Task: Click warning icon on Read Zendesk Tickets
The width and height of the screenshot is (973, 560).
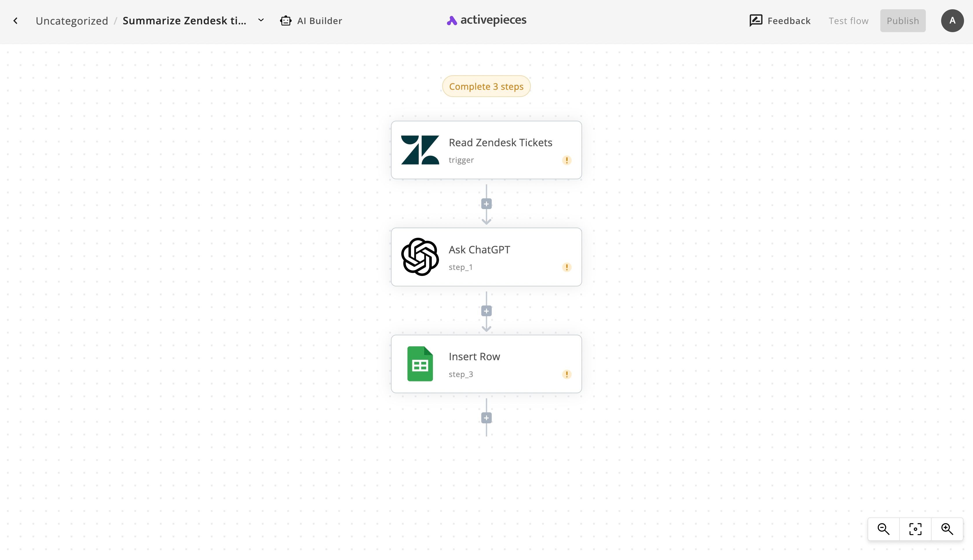Action: [x=566, y=160]
